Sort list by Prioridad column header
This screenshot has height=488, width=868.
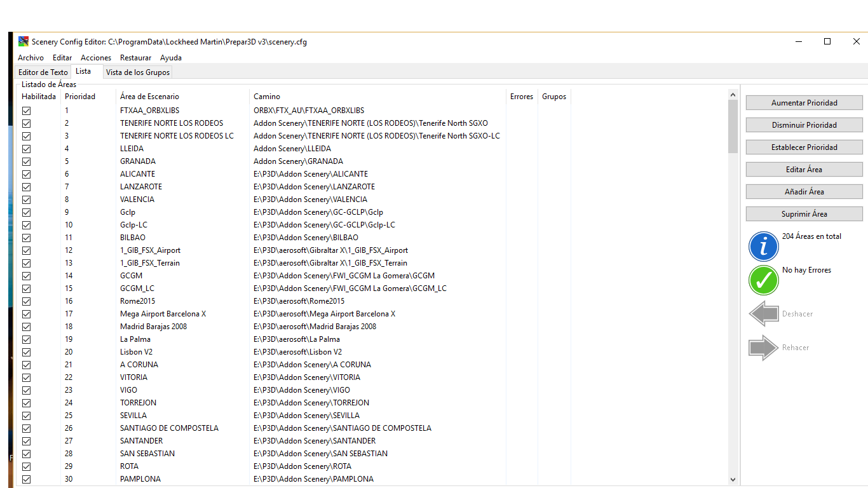coord(80,97)
